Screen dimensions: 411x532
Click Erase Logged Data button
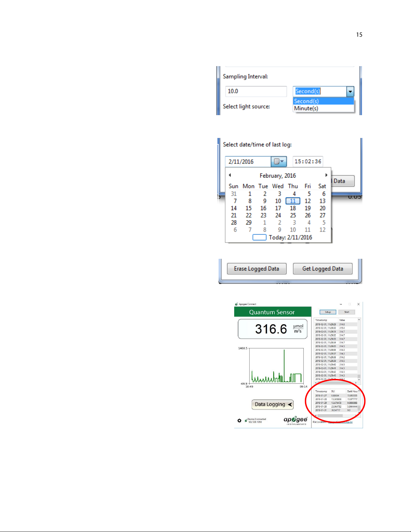pos(257,269)
